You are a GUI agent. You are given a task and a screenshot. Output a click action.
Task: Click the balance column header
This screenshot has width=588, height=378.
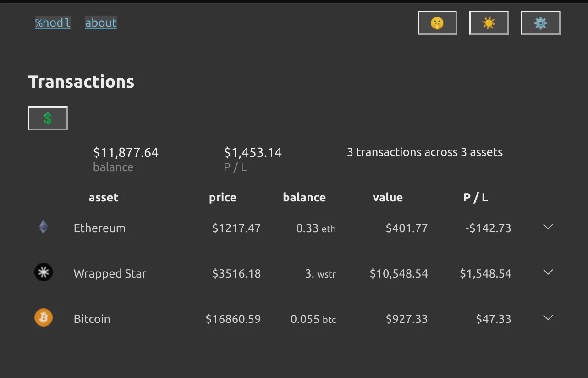click(x=304, y=198)
